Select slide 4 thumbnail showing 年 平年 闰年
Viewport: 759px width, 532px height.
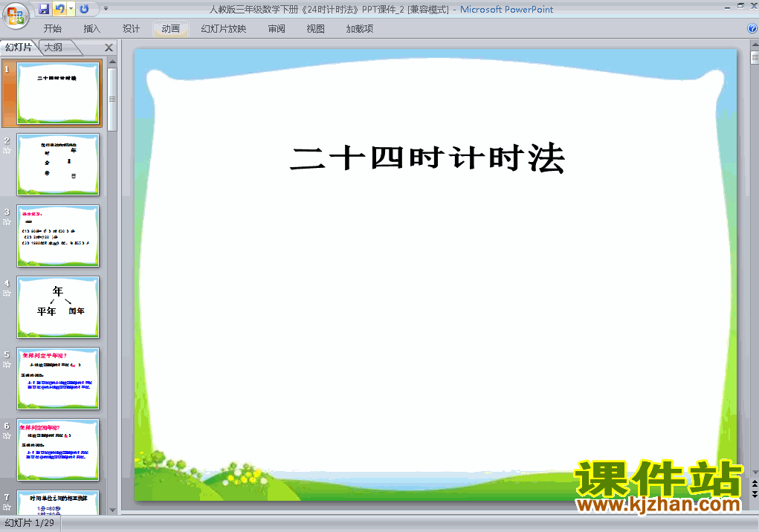(x=58, y=307)
